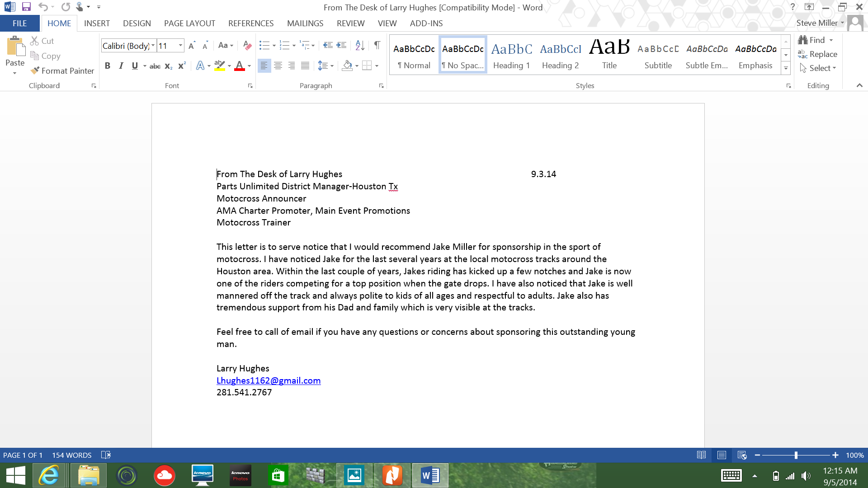Select Align Right paragraph alignment

[292, 66]
